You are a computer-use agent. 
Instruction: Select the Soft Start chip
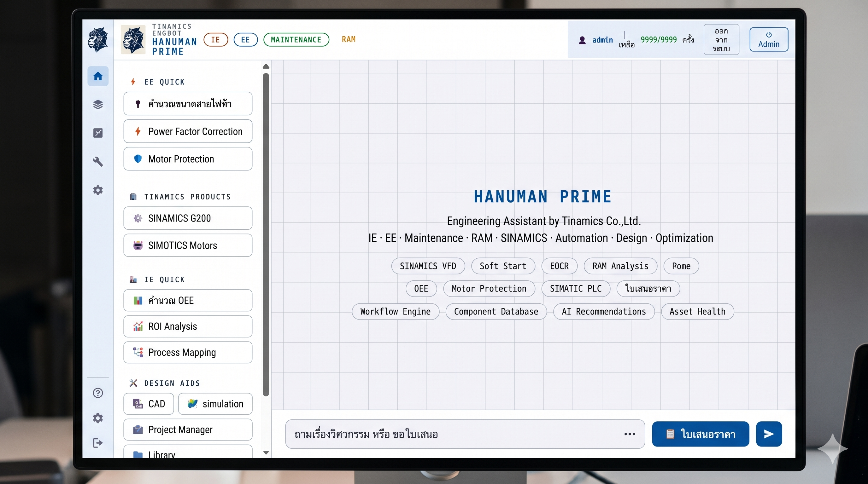coord(503,266)
